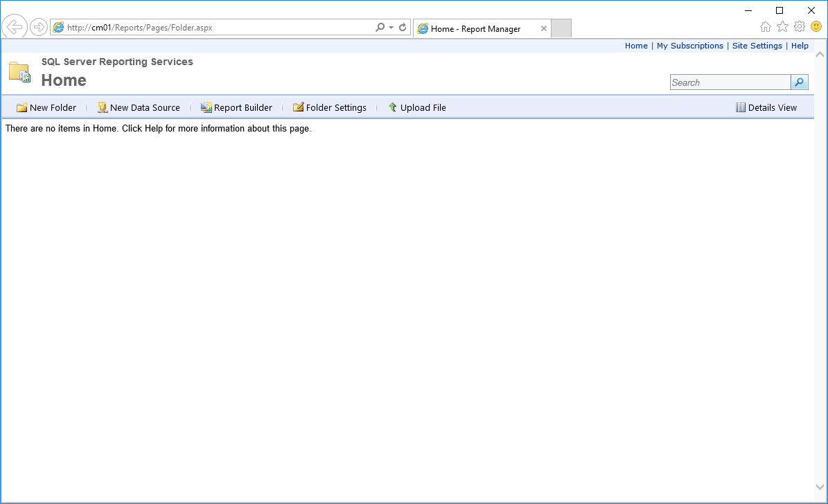Click the Folder Settings pencil icon
This screenshot has width=828, height=504.
(298, 107)
